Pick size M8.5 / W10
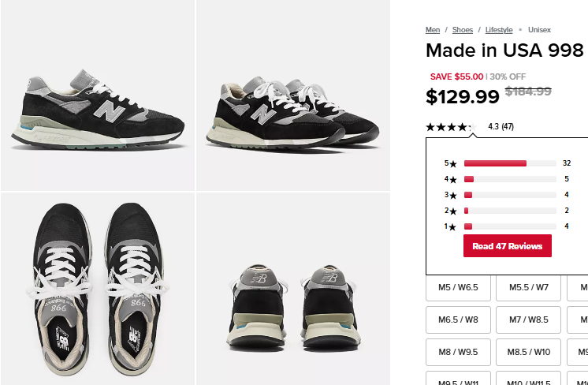Viewport: 588px width, 385px height. [528, 352]
